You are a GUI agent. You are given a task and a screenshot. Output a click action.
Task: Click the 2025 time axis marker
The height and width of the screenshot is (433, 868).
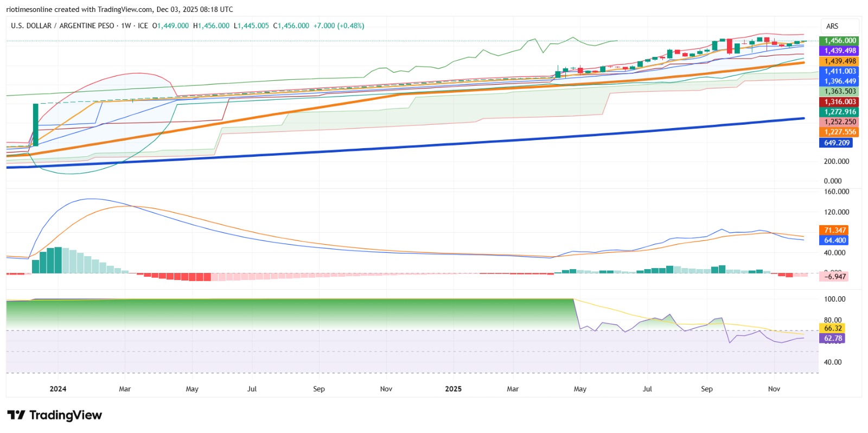click(x=454, y=389)
